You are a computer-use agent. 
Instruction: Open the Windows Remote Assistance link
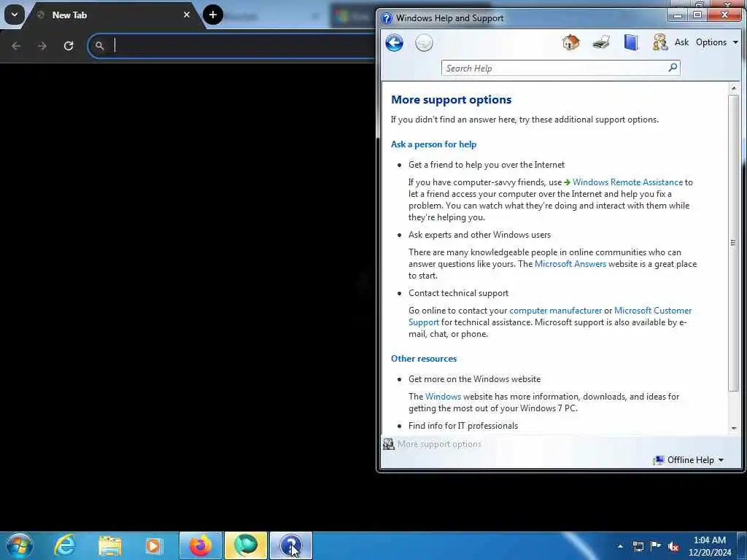click(x=627, y=182)
